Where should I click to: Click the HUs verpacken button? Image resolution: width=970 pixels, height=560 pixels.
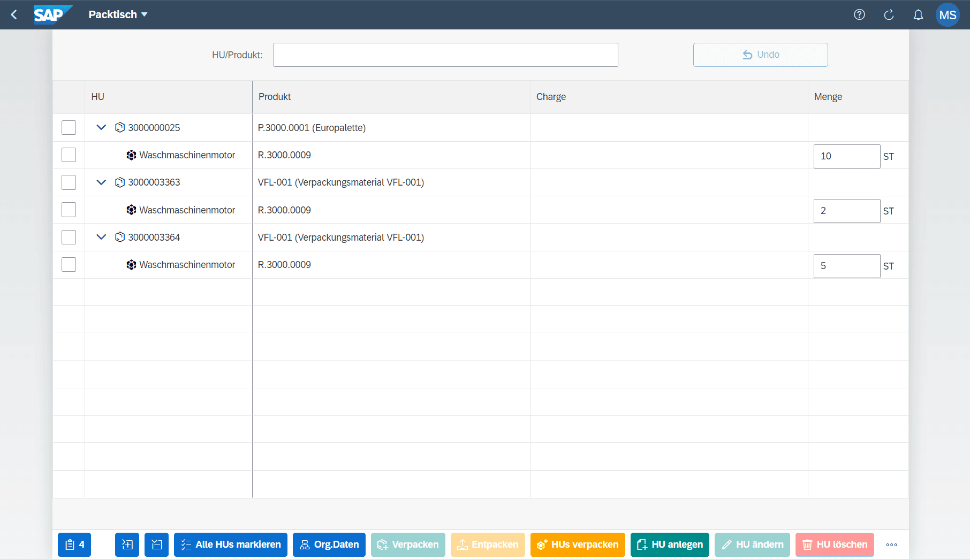pos(578,544)
